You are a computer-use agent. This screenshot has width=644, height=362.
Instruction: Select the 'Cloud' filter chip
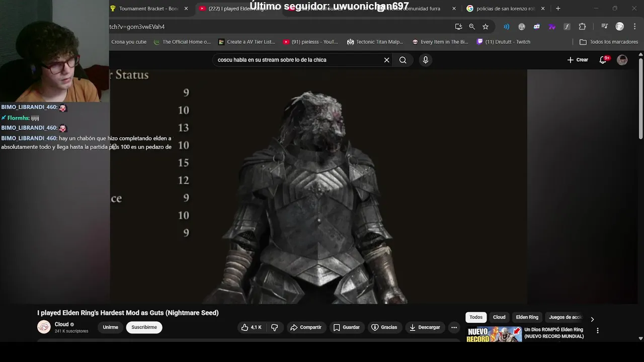click(x=499, y=317)
